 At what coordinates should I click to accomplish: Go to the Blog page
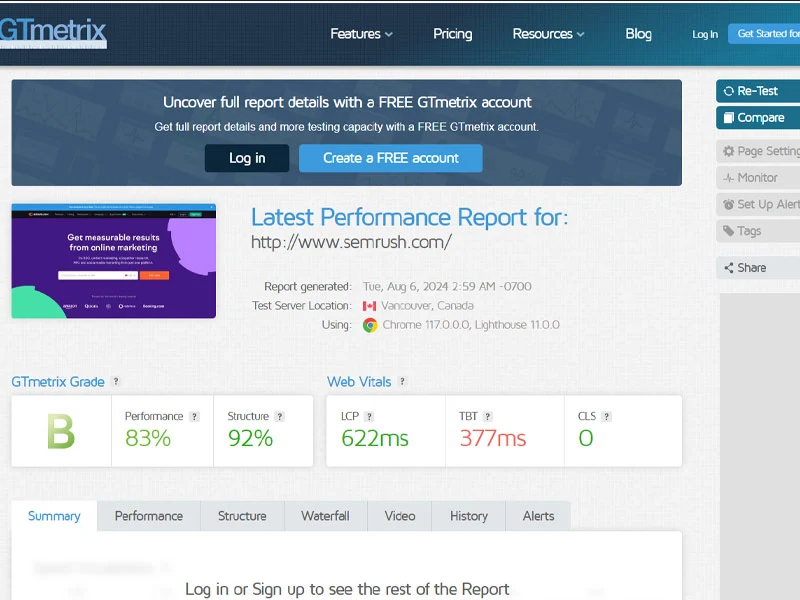[638, 34]
